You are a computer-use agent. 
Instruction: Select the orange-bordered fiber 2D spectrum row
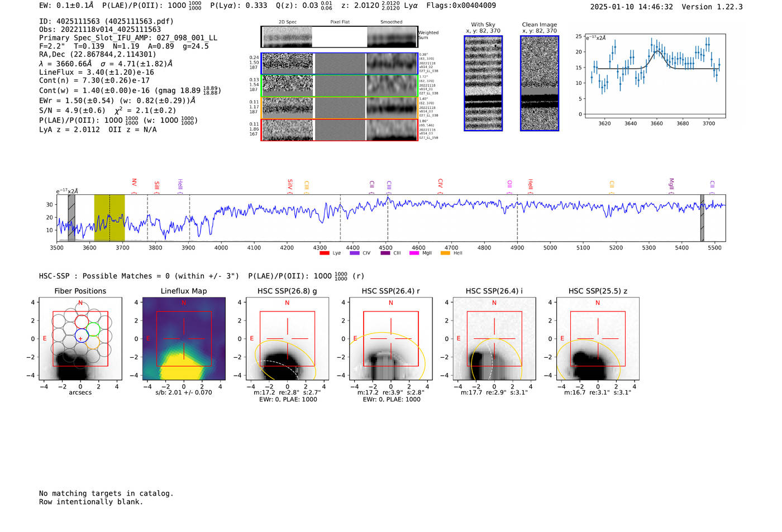pos(339,108)
